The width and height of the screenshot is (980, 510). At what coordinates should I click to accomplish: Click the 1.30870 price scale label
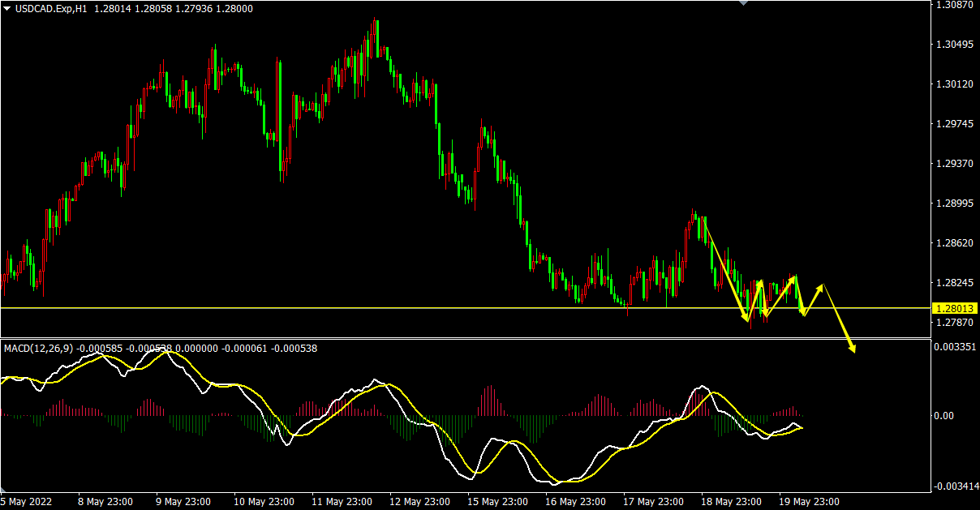point(954,5)
